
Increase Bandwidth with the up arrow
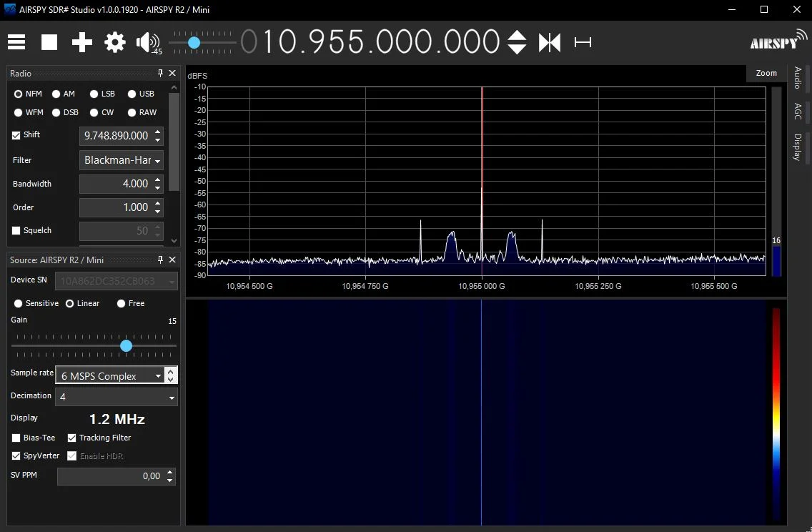tap(158, 179)
